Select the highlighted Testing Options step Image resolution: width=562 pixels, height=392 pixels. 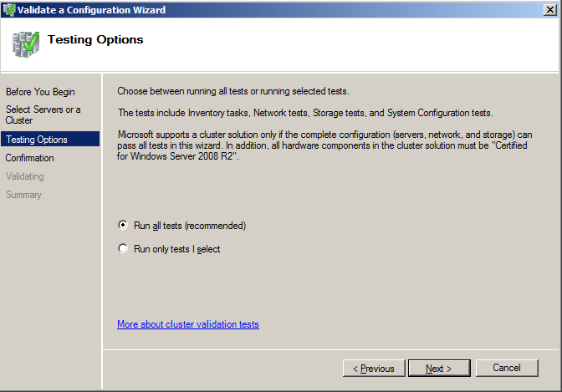[37, 140]
